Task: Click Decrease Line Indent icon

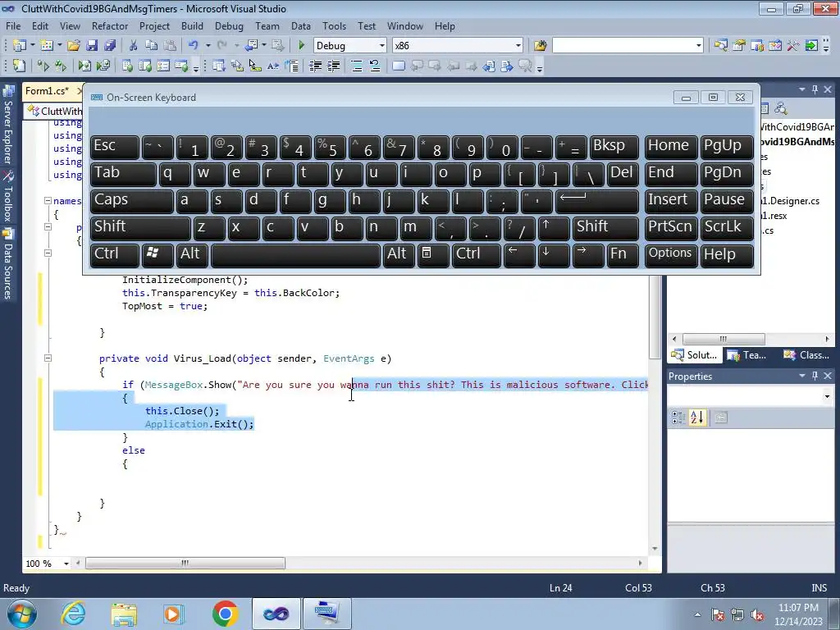Action: (315, 66)
